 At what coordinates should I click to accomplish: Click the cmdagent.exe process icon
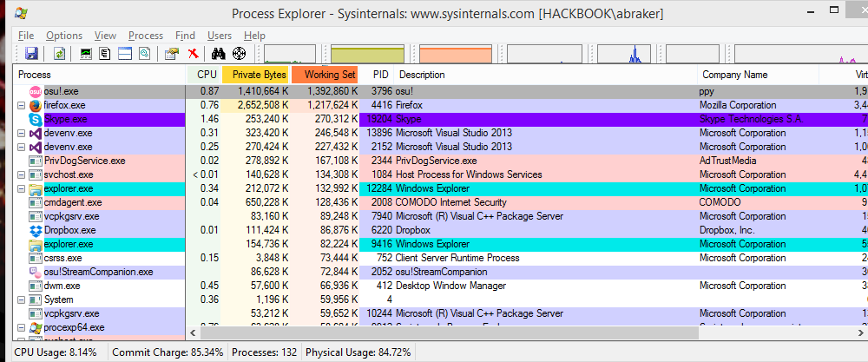click(x=36, y=202)
